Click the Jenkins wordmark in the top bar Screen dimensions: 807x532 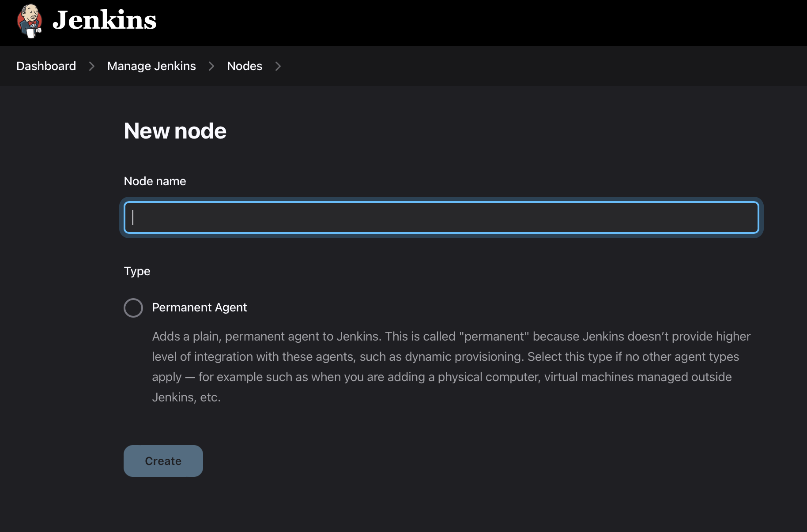click(x=105, y=20)
